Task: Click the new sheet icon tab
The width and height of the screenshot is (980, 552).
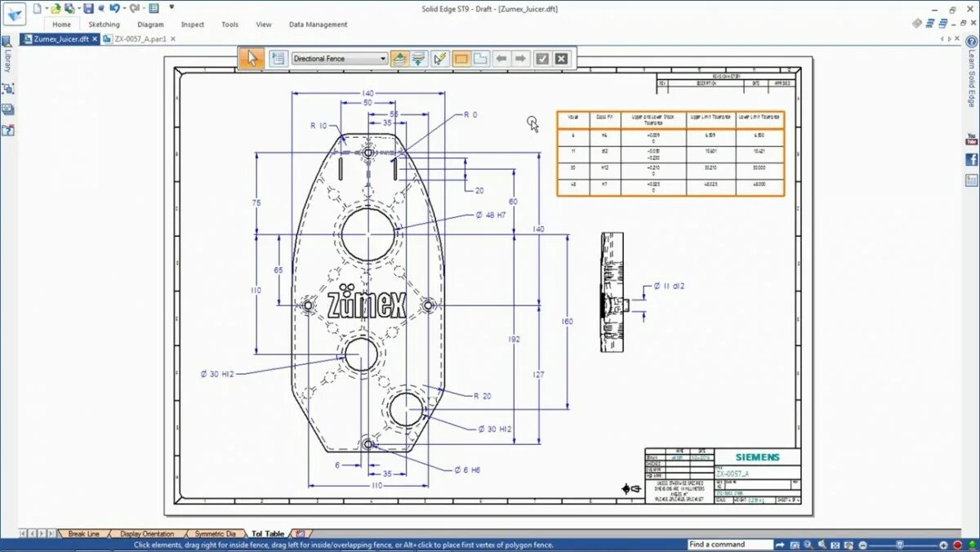Action: coord(299,533)
